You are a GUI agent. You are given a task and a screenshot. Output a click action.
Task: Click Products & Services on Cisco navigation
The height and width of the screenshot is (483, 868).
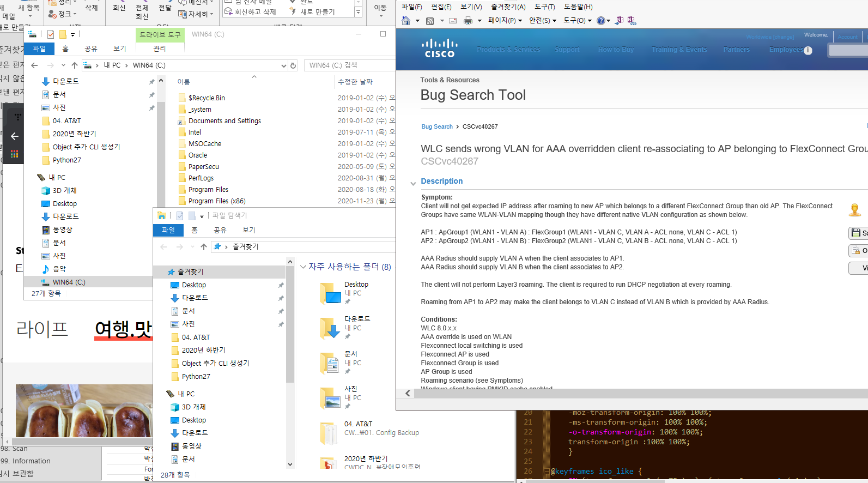pyautogui.click(x=508, y=50)
